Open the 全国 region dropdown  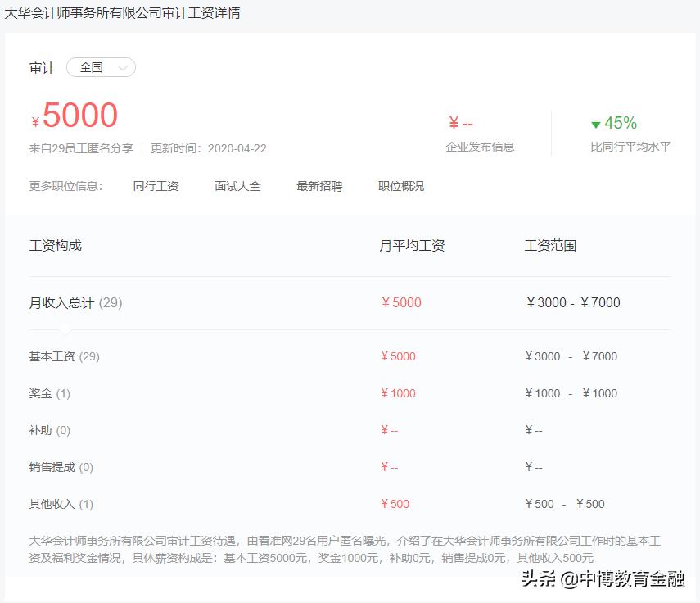tap(100, 68)
